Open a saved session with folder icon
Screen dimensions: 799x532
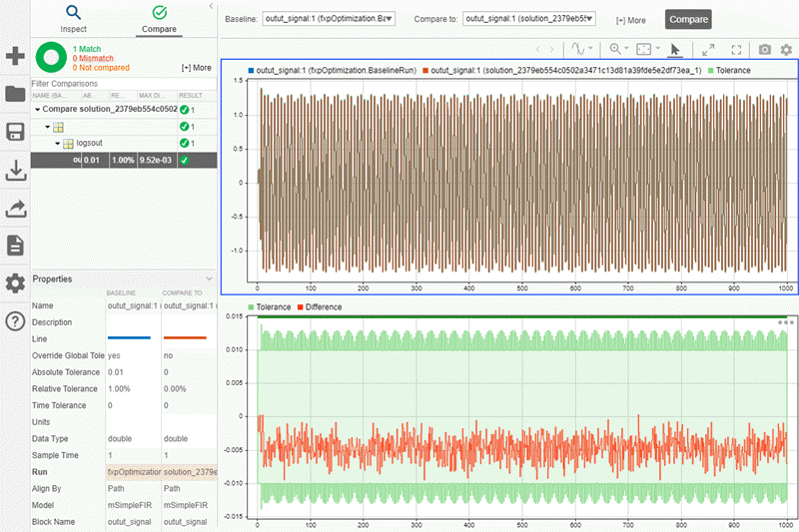tap(15, 94)
